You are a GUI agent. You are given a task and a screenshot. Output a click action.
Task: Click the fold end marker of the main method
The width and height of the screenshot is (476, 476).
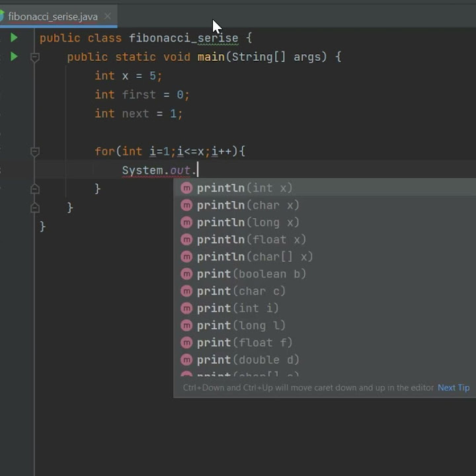35,208
